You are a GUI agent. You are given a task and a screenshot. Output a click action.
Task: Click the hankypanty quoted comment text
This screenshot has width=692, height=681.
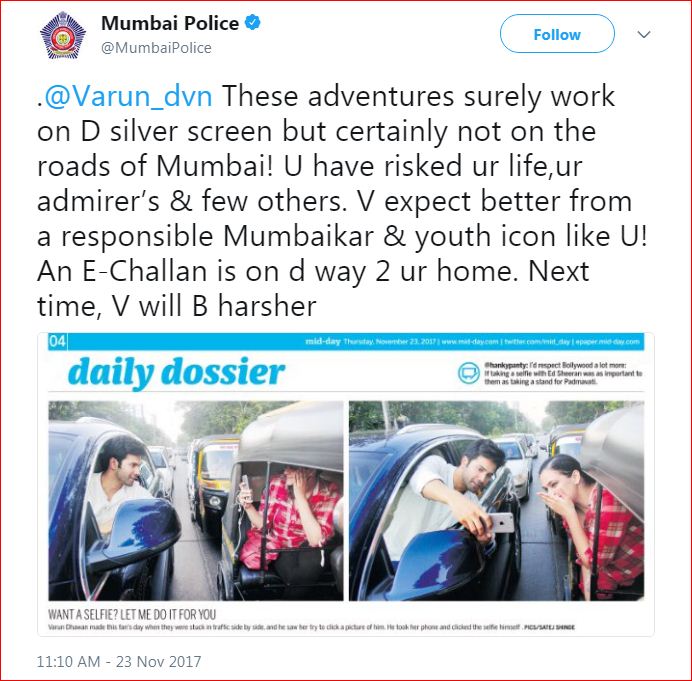pyautogui.click(x=563, y=373)
